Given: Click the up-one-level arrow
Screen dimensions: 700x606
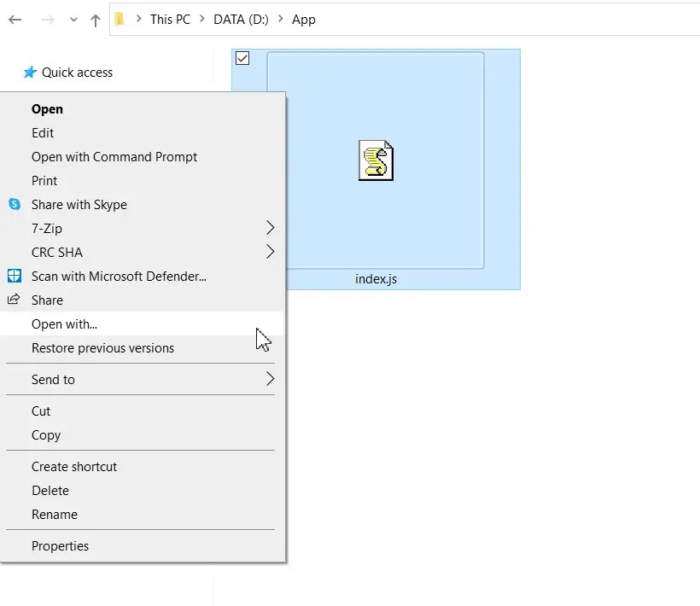Looking at the screenshot, I should tap(95, 20).
